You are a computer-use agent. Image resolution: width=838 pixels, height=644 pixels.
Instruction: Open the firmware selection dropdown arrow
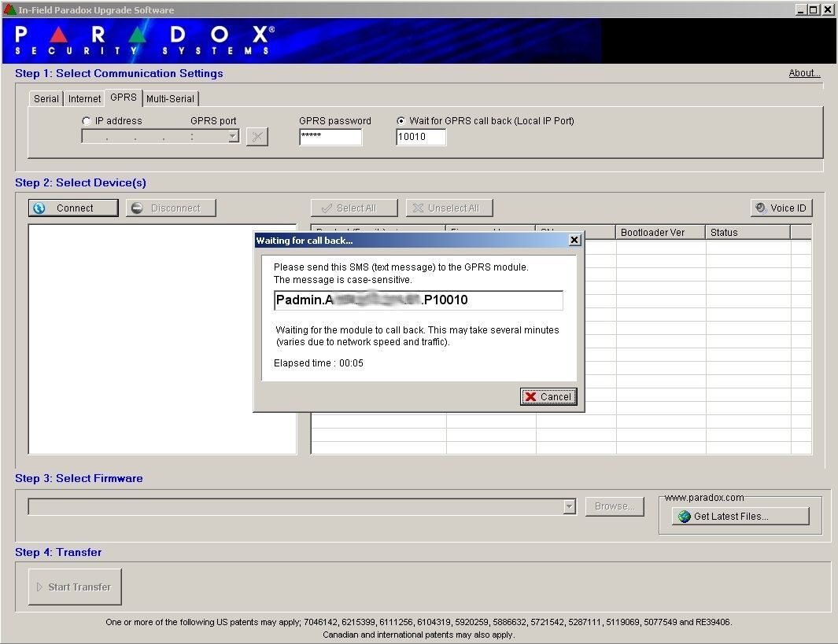(x=570, y=507)
